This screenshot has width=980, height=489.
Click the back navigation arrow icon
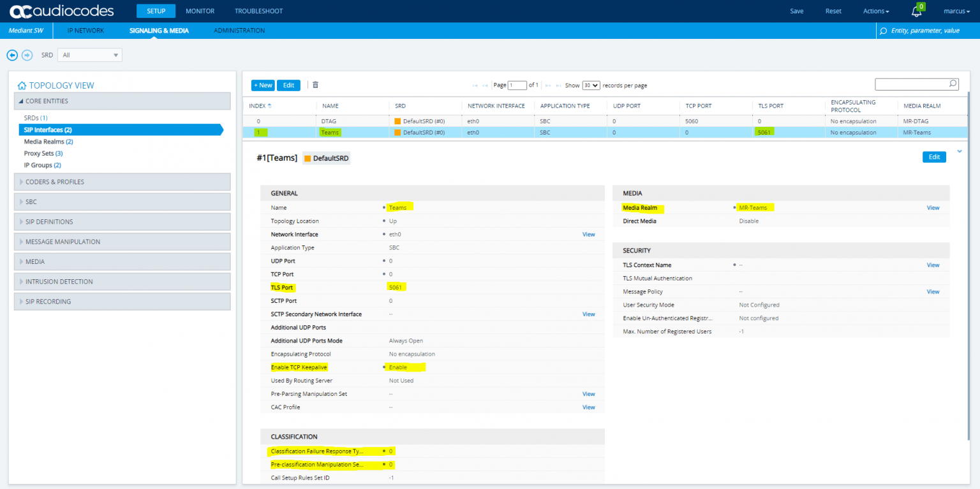click(12, 55)
